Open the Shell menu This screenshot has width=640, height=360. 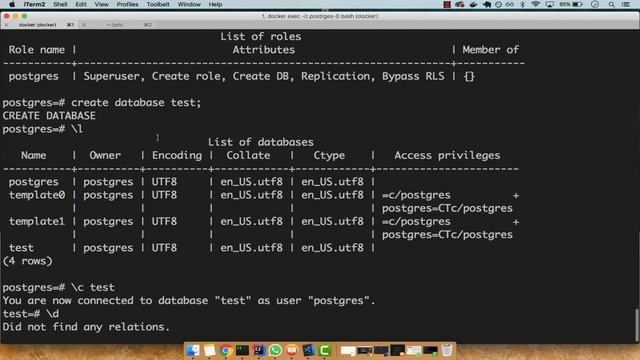(x=60, y=4)
